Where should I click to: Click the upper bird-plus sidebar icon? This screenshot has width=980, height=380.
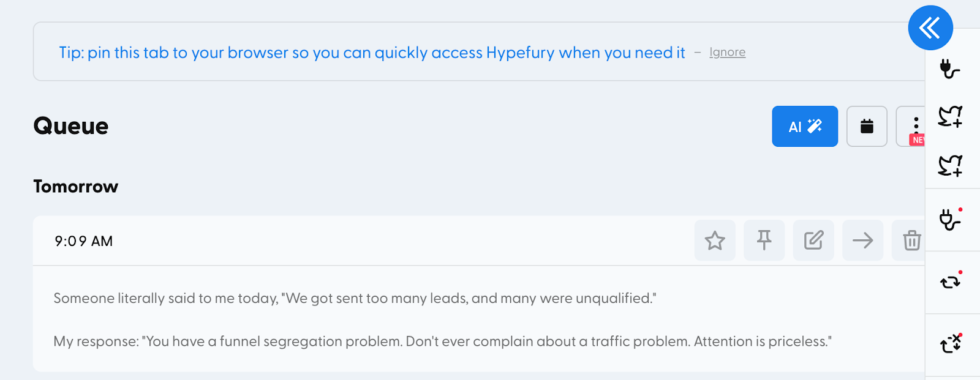[x=950, y=116]
